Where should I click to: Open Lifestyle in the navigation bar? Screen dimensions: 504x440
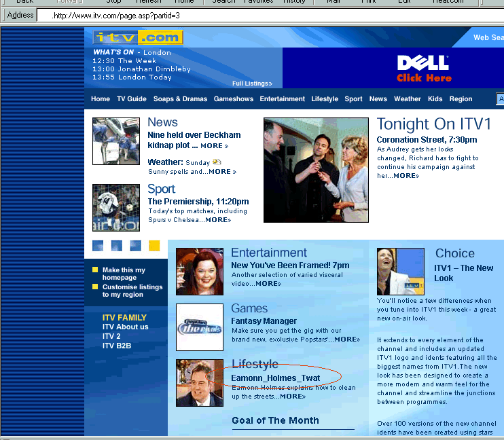(x=325, y=99)
